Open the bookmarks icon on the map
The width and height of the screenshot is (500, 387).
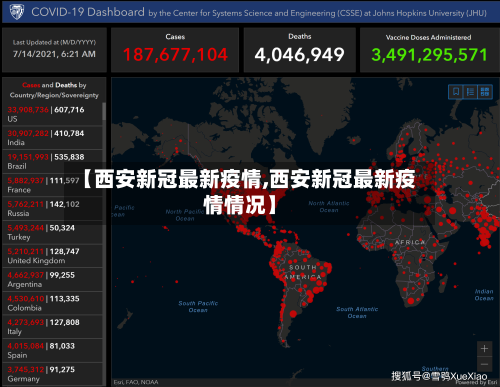456,92
